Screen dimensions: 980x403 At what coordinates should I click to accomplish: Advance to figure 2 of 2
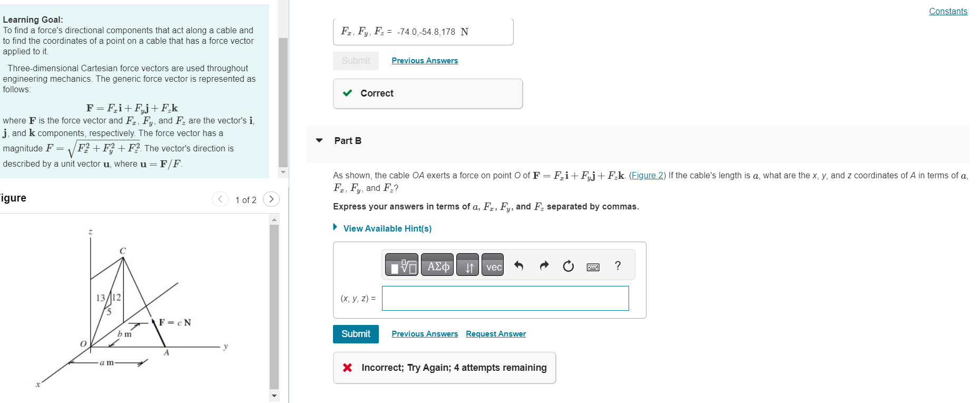(x=271, y=199)
